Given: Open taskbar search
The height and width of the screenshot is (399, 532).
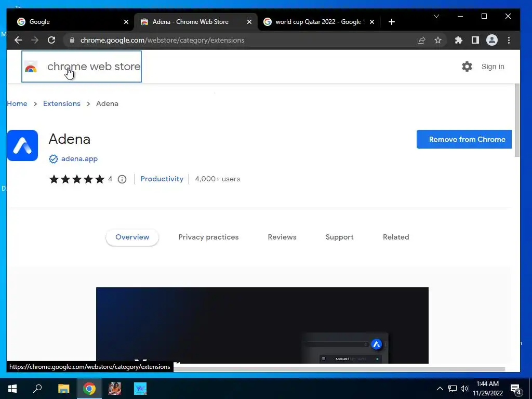Looking at the screenshot, I should point(37,389).
